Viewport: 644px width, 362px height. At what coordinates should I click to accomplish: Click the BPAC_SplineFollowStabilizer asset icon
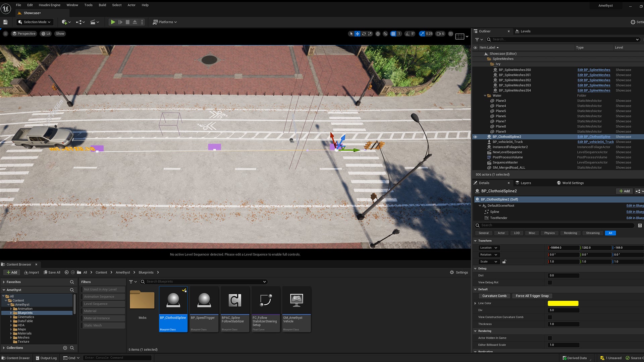(235, 300)
